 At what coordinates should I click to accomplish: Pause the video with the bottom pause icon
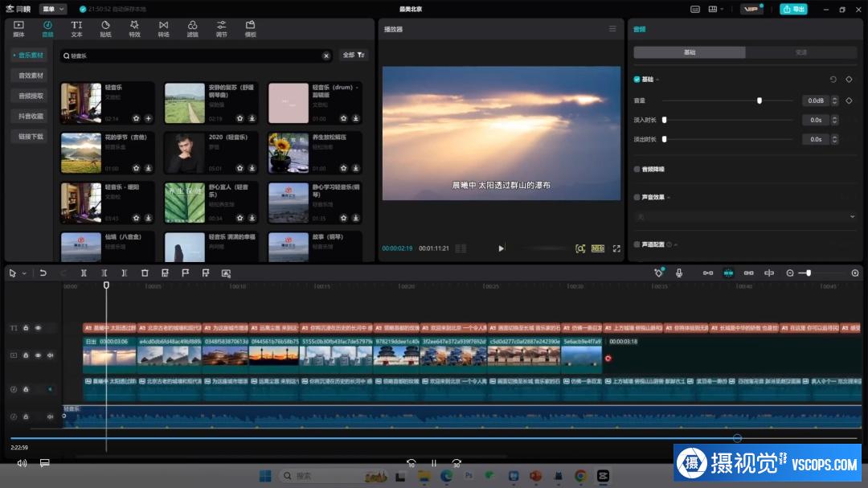(434, 463)
